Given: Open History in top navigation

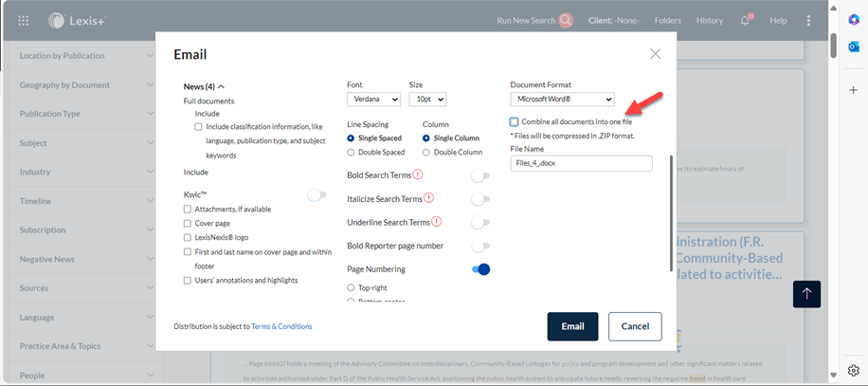Looking at the screenshot, I should click(710, 21).
